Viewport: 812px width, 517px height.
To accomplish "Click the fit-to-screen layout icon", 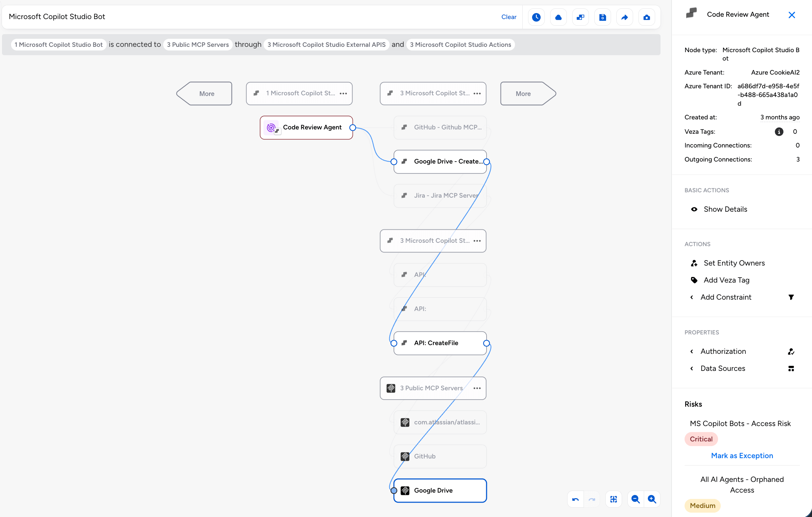I will [x=613, y=499].
